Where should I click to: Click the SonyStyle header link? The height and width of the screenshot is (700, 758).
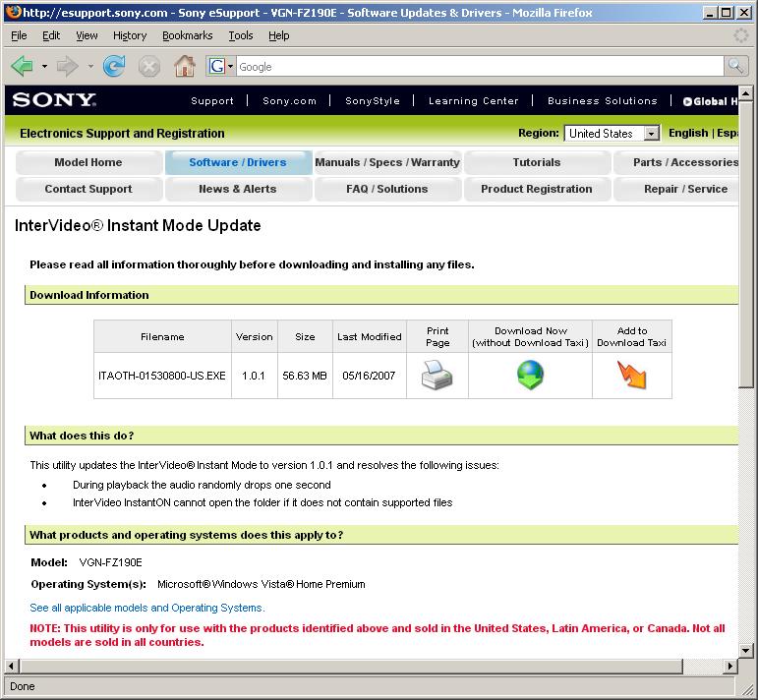pos(373,101)
